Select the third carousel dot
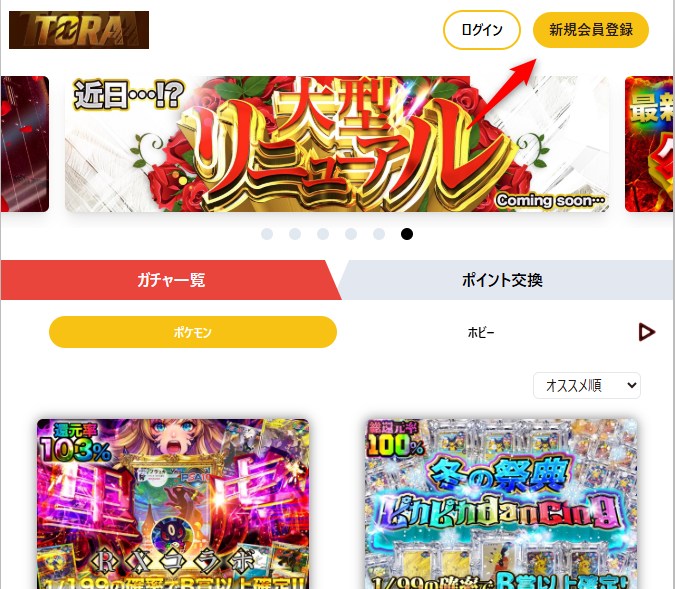Image resolution: width=675 pixels, height=589 pixels. pos(323,234)
